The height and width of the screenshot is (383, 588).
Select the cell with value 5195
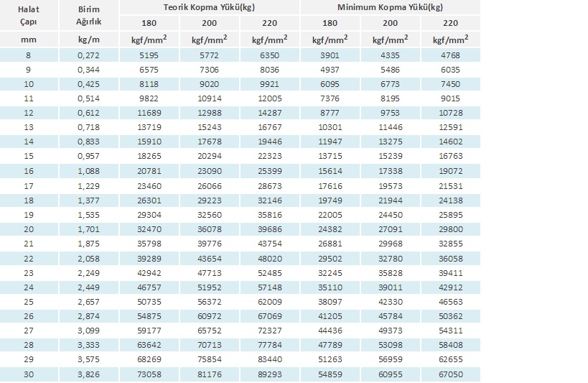149,55
